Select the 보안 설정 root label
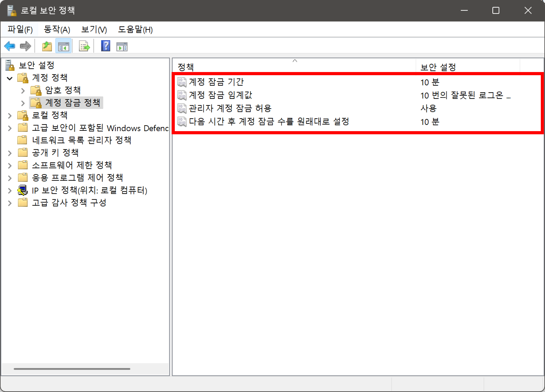The width and height of the screenshot is (545, 392). (x=37, y=65)
